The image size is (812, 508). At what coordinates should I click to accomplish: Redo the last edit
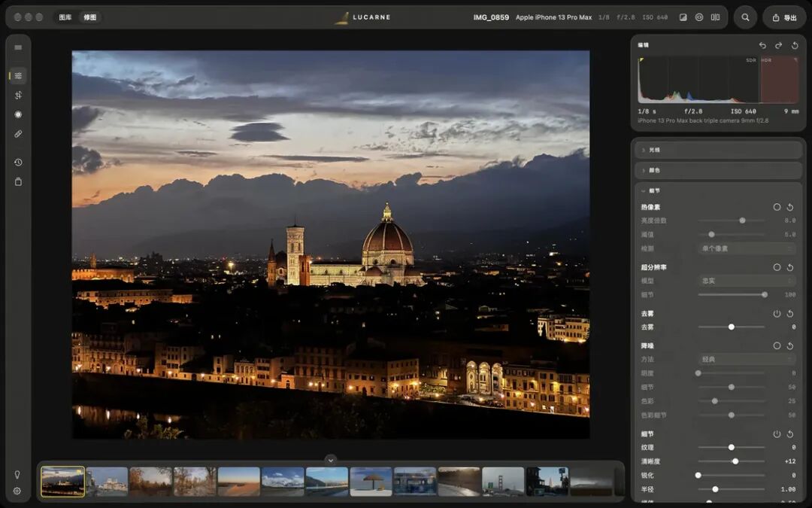pyautogui.click(x=778, y=46)
